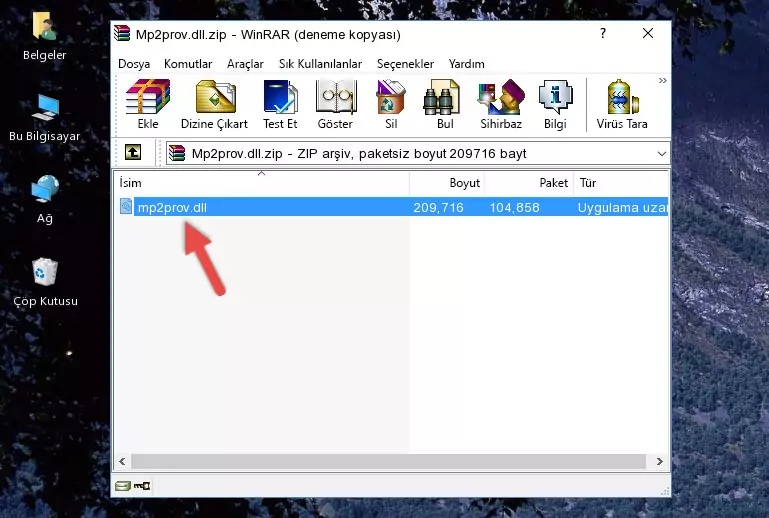Image resolution: width=769 pixels, height=518 pixels.
Task: Sort files by Boyut column
Action: pos(447,183)
